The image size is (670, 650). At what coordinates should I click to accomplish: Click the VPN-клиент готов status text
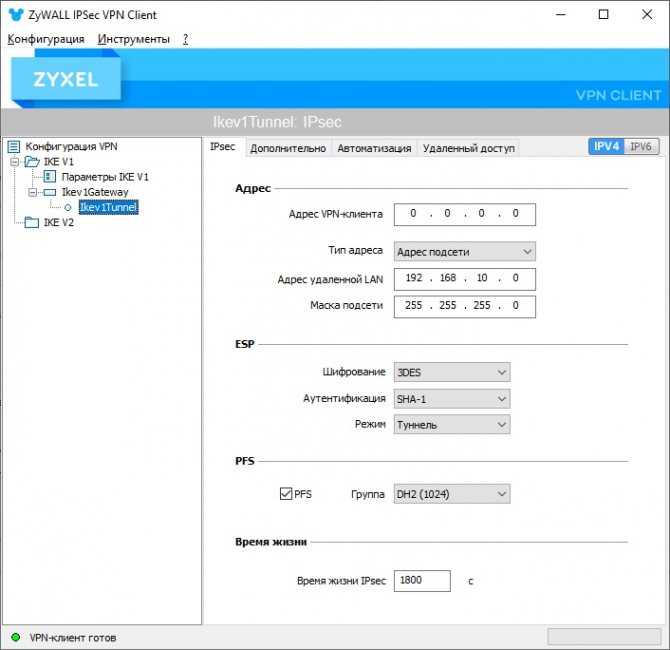(x=73, y=637)
